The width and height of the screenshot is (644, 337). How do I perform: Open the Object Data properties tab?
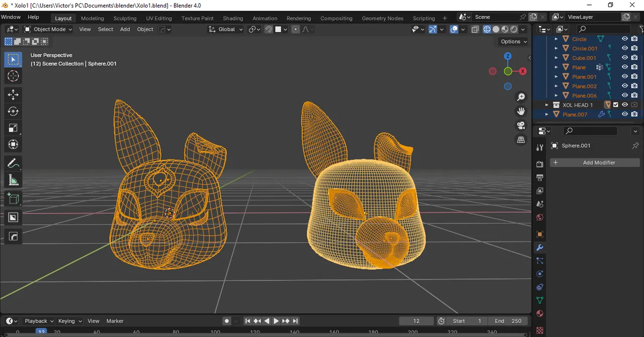(540, 300)
